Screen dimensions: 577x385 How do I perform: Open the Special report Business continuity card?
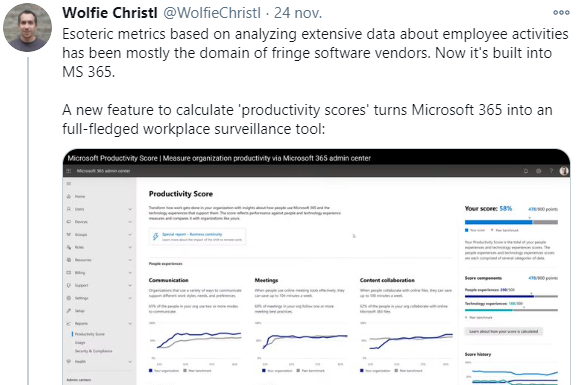(197, 237)
